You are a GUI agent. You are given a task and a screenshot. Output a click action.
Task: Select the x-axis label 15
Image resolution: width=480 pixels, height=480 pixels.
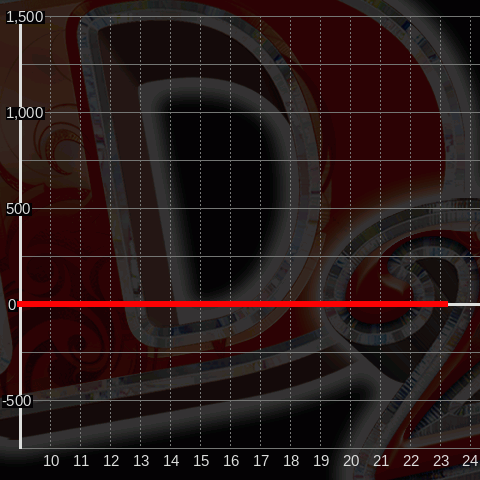(x=201, y=461)
